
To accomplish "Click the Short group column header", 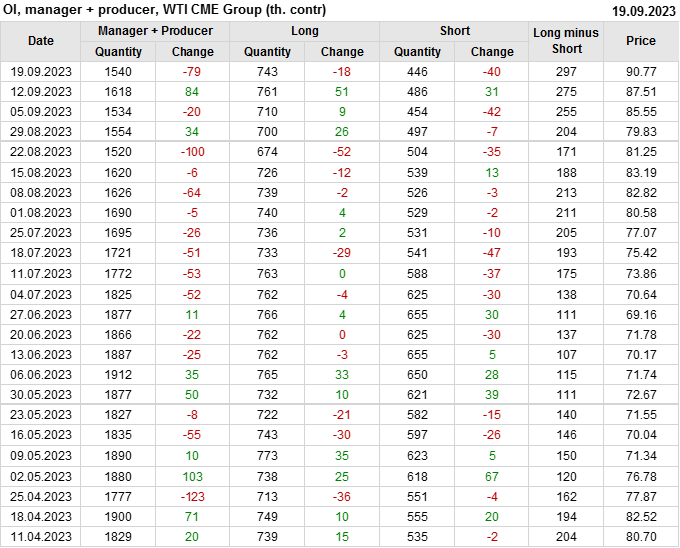I will tap(454, 31).
